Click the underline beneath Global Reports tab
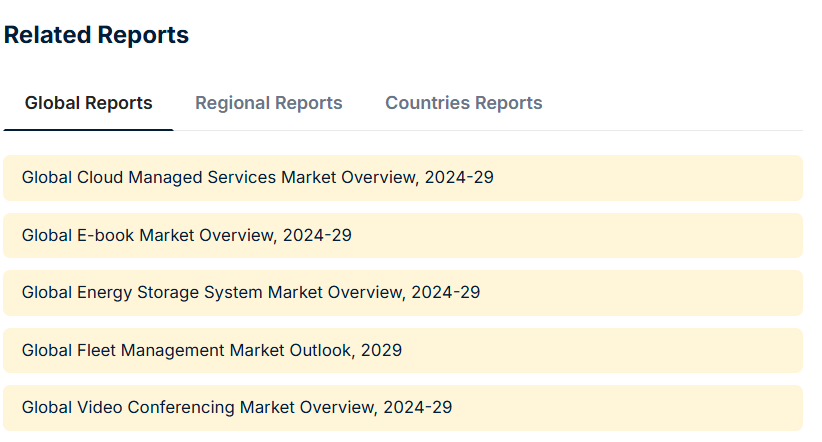The width and height of the screenshot is (822, 442). coord(89,130)
